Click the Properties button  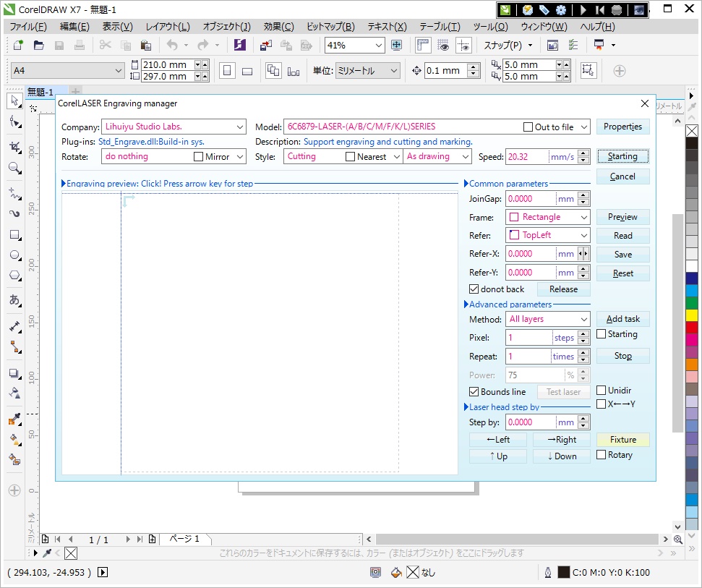[622, 127]
